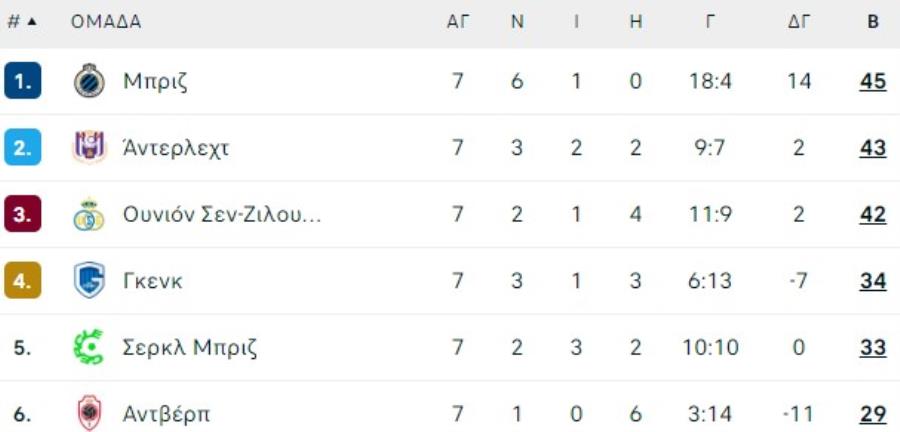This screenshot has height=432, width=900.
Task: Click the Union Saint-Gilloise crest icon
Action: 89,214
